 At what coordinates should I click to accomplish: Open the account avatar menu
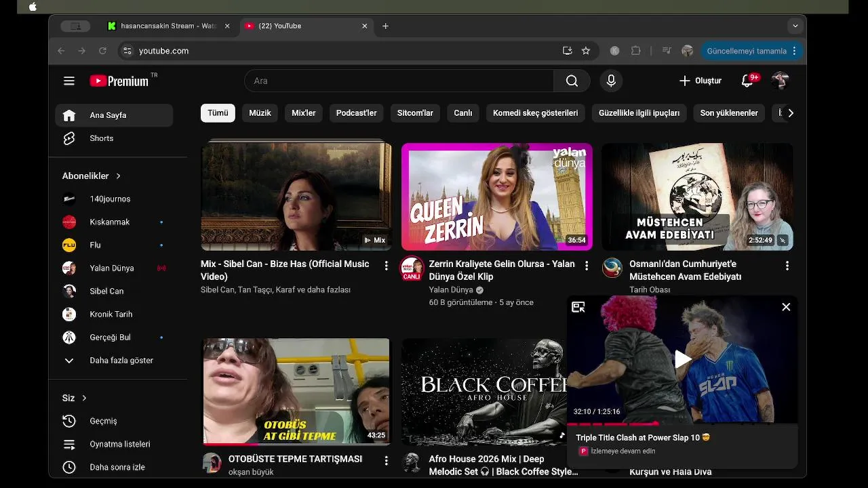(x=780, y=81)
